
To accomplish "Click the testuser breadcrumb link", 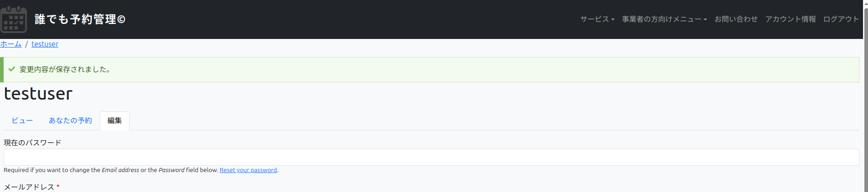I will click(45, 44).
